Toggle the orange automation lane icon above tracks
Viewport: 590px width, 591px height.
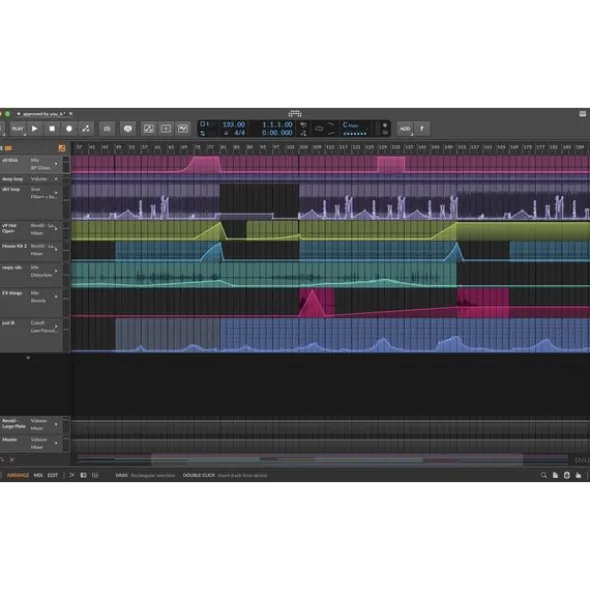(x=62, y=148)
